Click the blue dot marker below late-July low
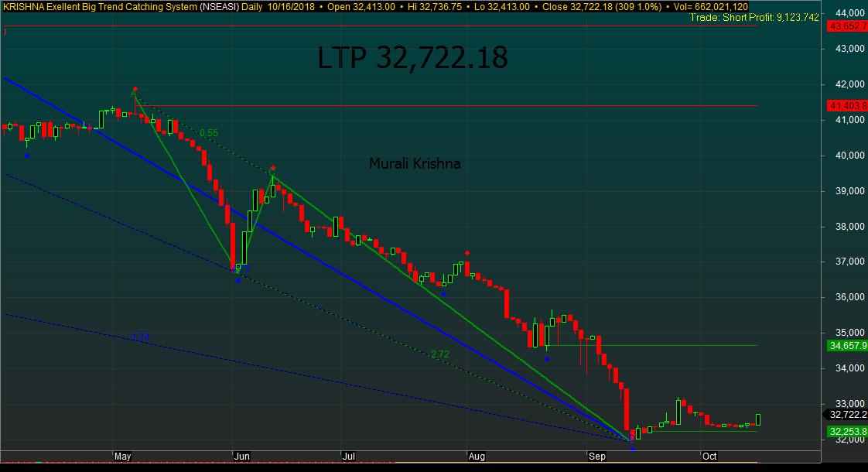This screenshot has height=472, width=868. coord(444,294)
